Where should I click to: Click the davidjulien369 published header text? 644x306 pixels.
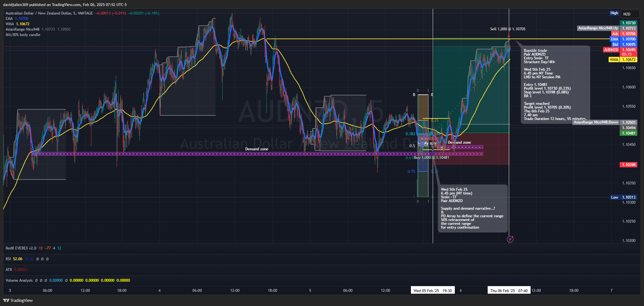pyautogui.click(x=65, y=5)
